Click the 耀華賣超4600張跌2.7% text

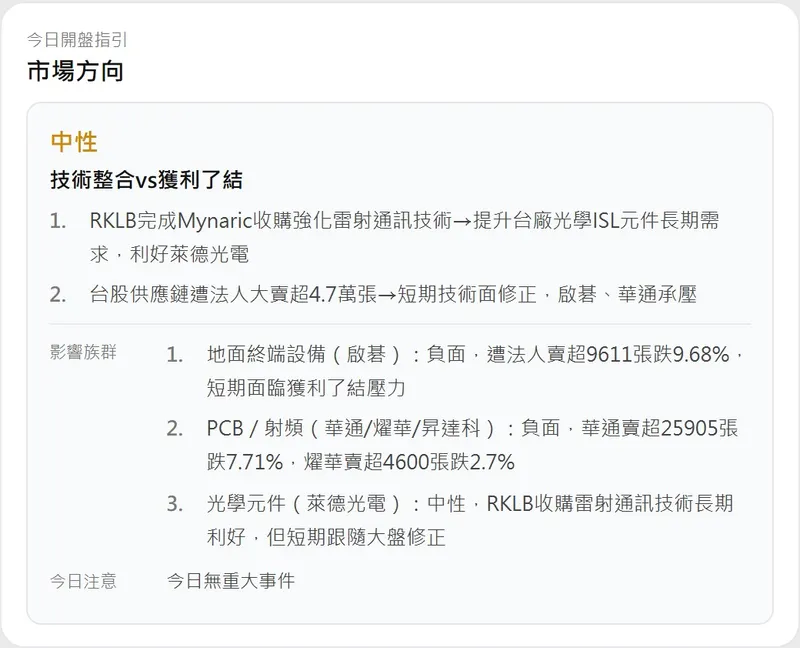click(409, 462)
